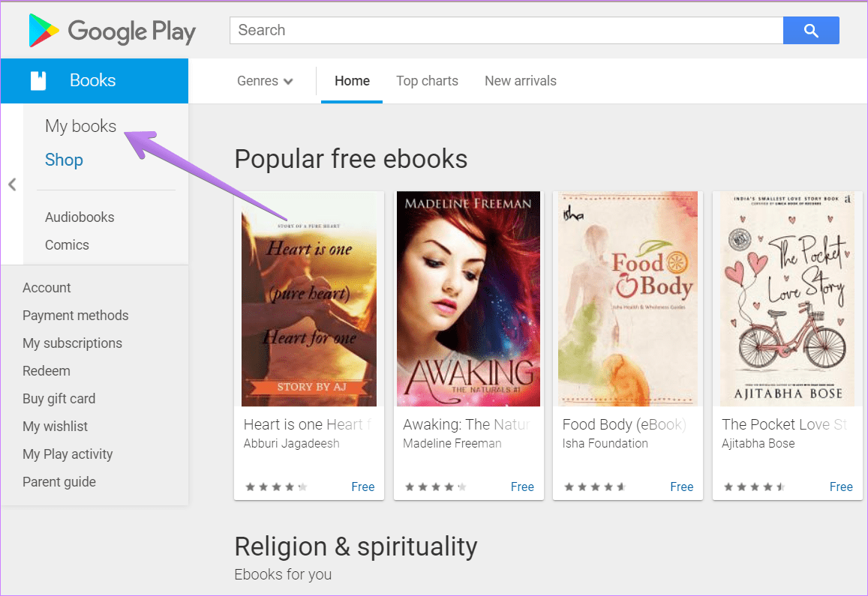Screen dimensions: 868x596
Task: Open the Food Body book cover
Action: click(x=628, y=299)
